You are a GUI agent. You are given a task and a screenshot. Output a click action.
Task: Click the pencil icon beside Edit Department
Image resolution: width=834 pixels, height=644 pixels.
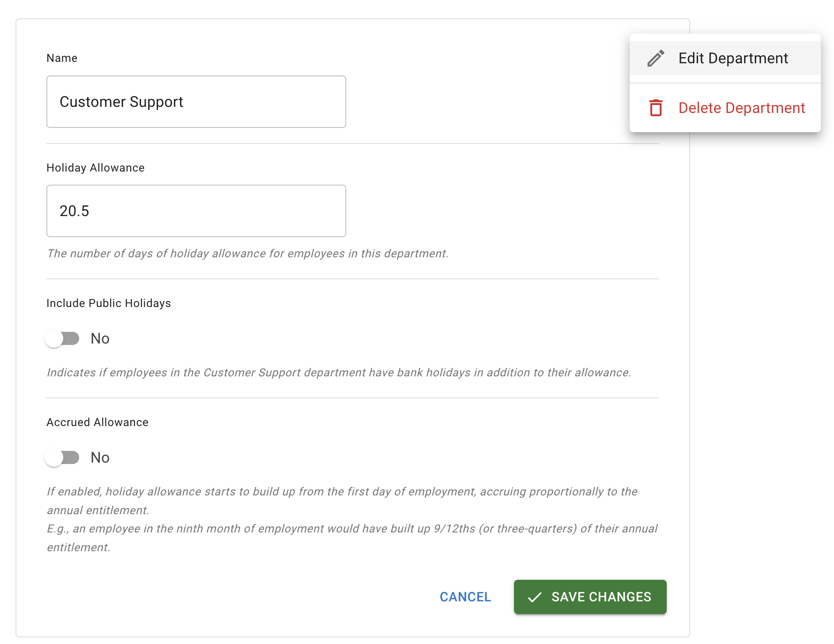[655, 58]
